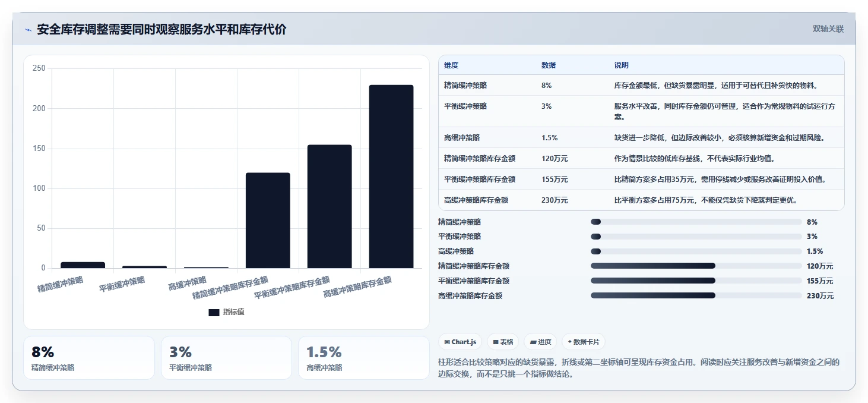Image resolution: width=868 pixels, height=403 pixels.
Task: Toggle the 指标值 legend swatch under the chart
Action: [x=214, y=312]
